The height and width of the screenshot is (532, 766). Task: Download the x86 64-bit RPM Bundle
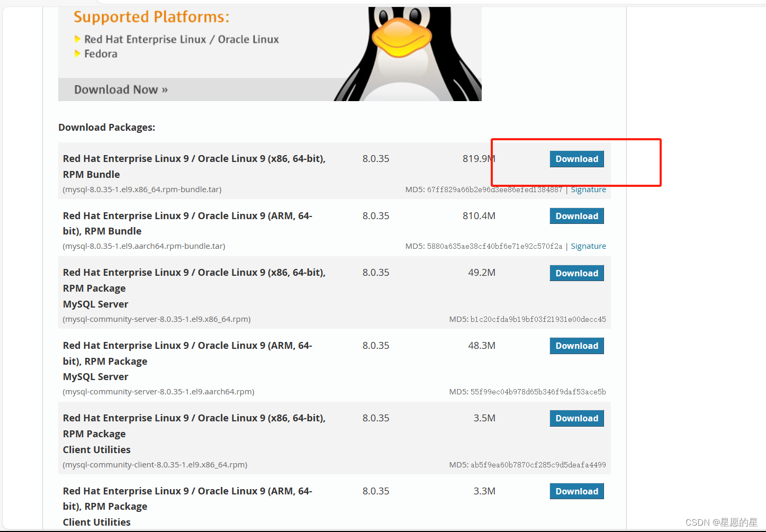[576, 159]
